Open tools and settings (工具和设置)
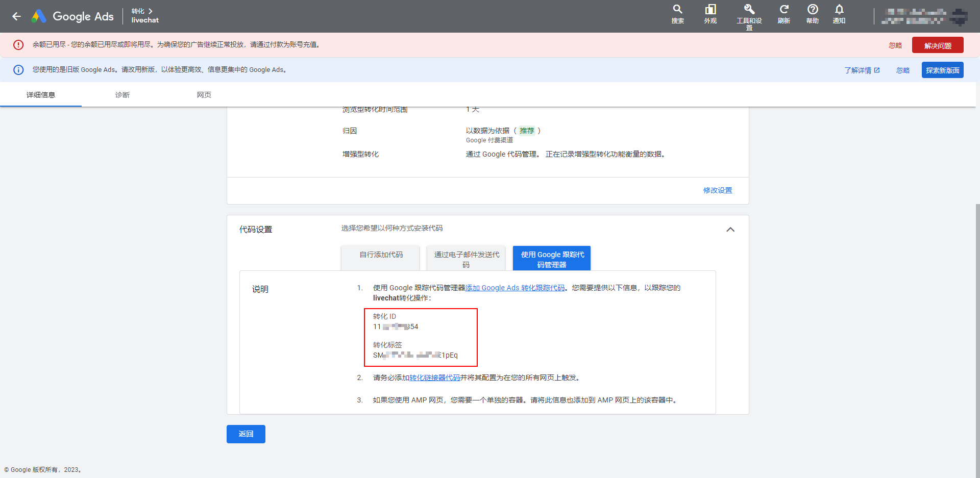The image size is (980, 478). click(749, 17)
